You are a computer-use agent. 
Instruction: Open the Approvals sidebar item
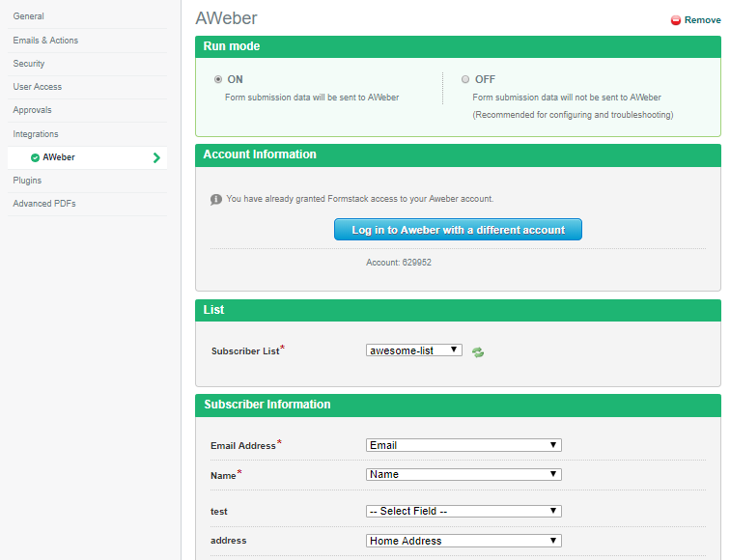point(33,110)
